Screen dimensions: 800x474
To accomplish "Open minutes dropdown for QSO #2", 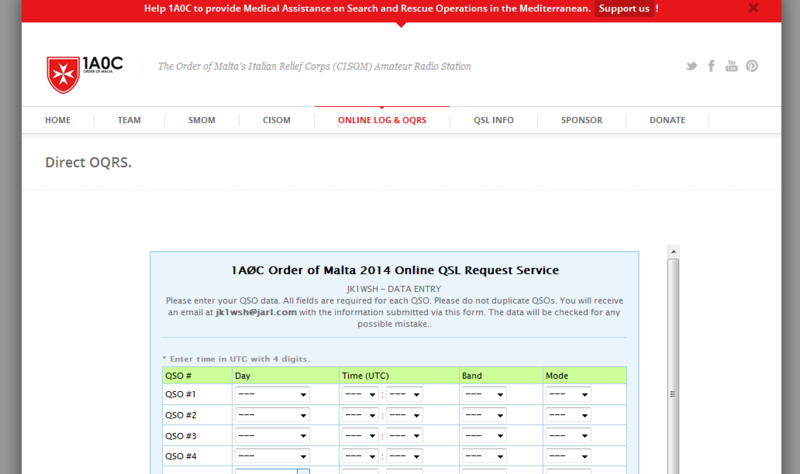I will click(x=404, y=415).
